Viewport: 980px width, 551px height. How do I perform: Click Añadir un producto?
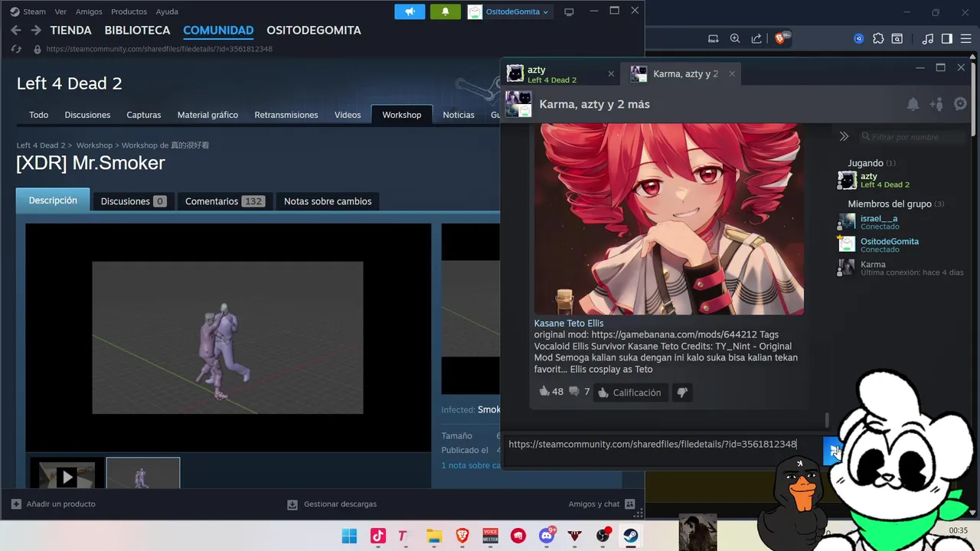(54, 504)
